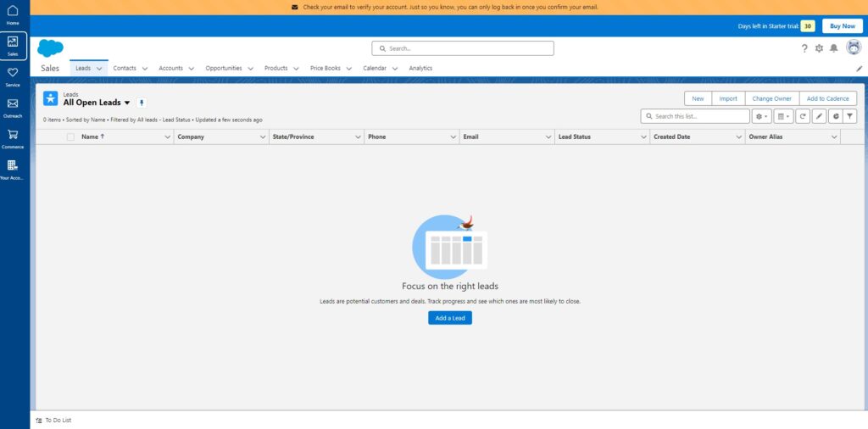Open the Email column actions chevron
This screenshot has height=429, width=868.
point(548,136)
